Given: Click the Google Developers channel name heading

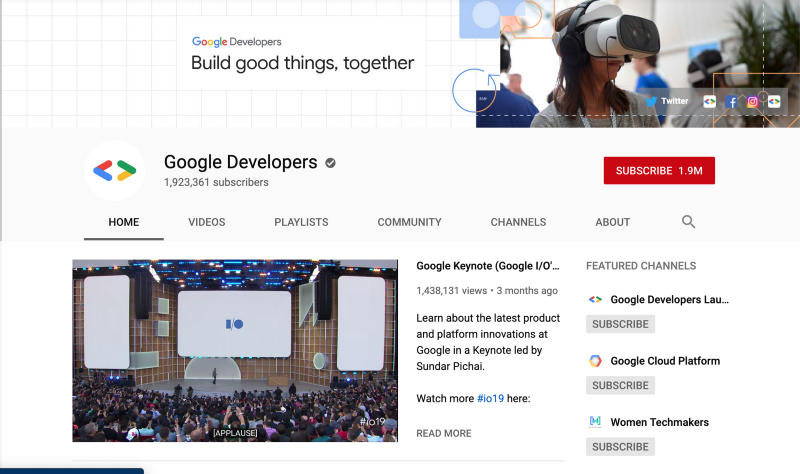Looking at the screenshot, I should tap(240, 162).
